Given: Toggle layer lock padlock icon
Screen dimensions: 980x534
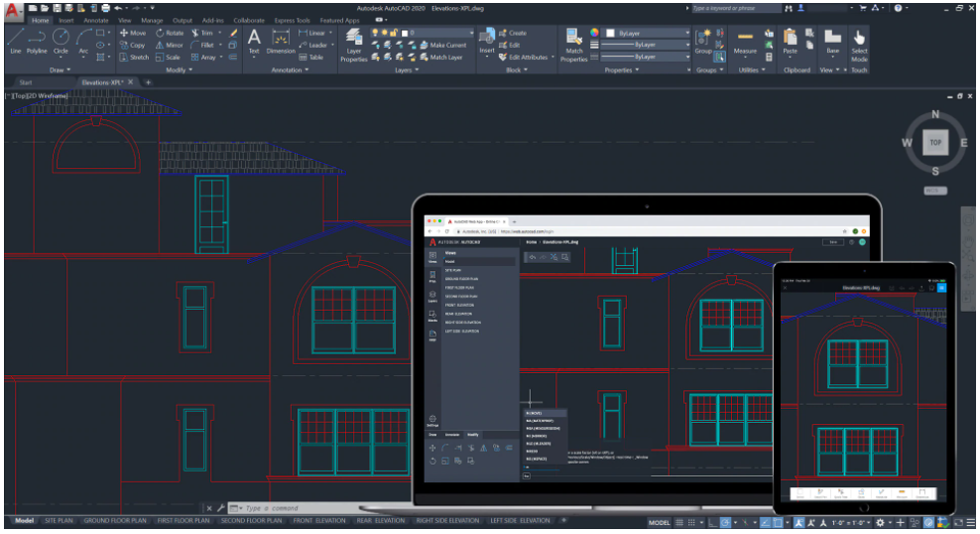Looking at the screenshot, I should 394,33.
